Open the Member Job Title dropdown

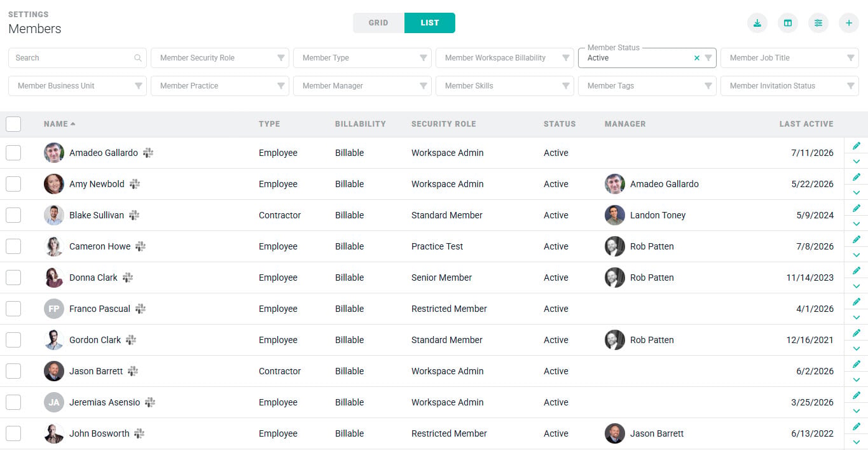coord(790,58)
